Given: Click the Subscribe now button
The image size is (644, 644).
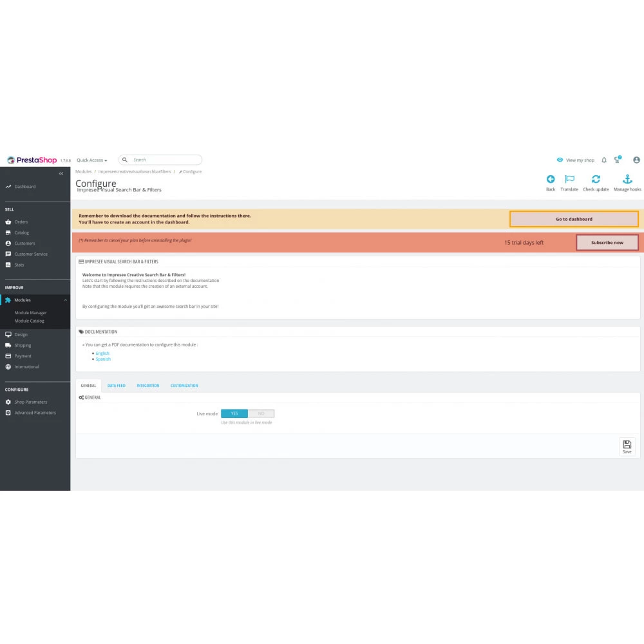Looking at the screenshot, I should point(607,242).
